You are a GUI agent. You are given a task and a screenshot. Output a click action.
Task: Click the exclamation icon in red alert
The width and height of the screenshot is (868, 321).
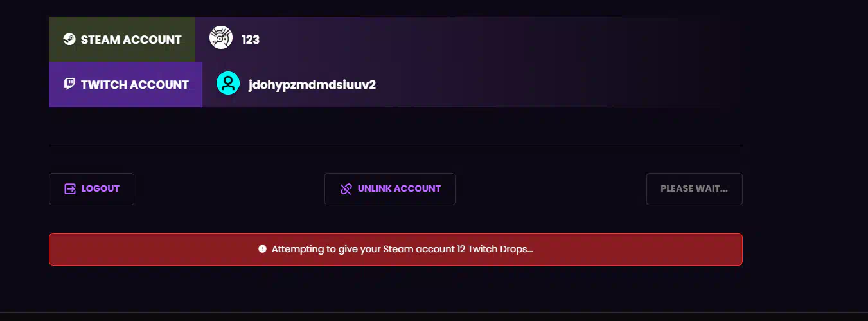[x=262, y=249]
